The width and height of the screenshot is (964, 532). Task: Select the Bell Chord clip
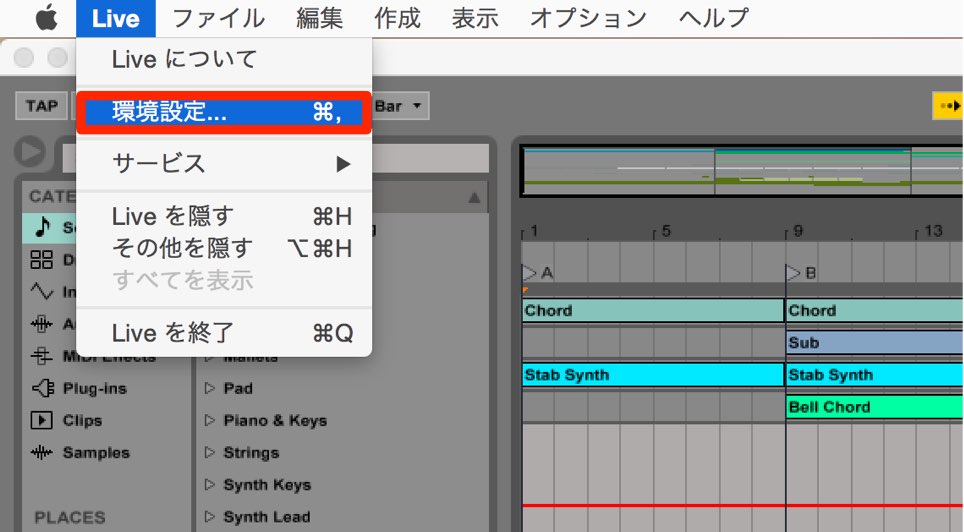click(875, 407)
